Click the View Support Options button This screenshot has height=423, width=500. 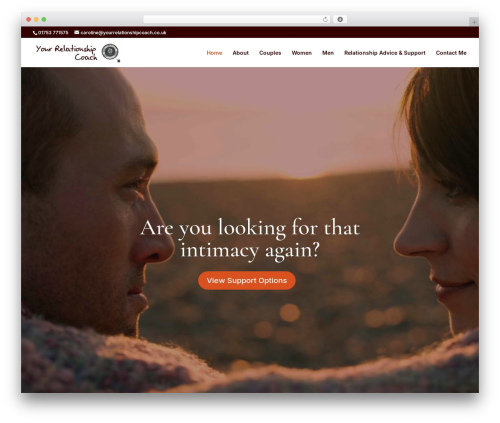point(247,280)
